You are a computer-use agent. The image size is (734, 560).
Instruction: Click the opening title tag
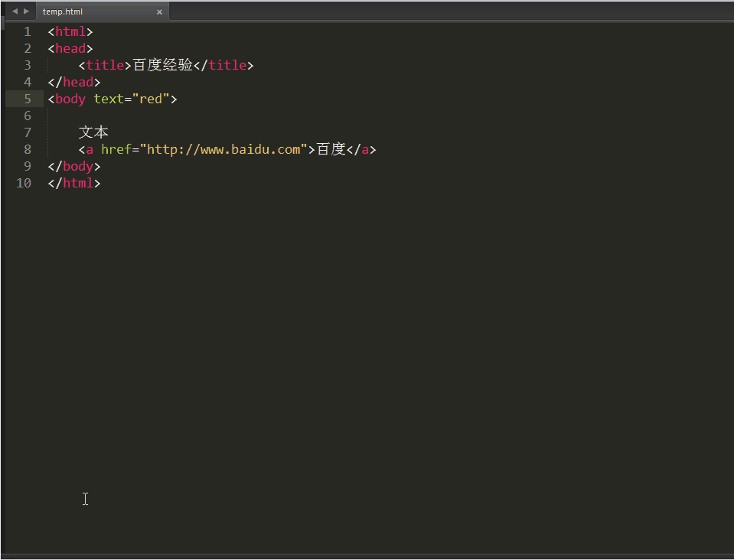coord(105,66)
